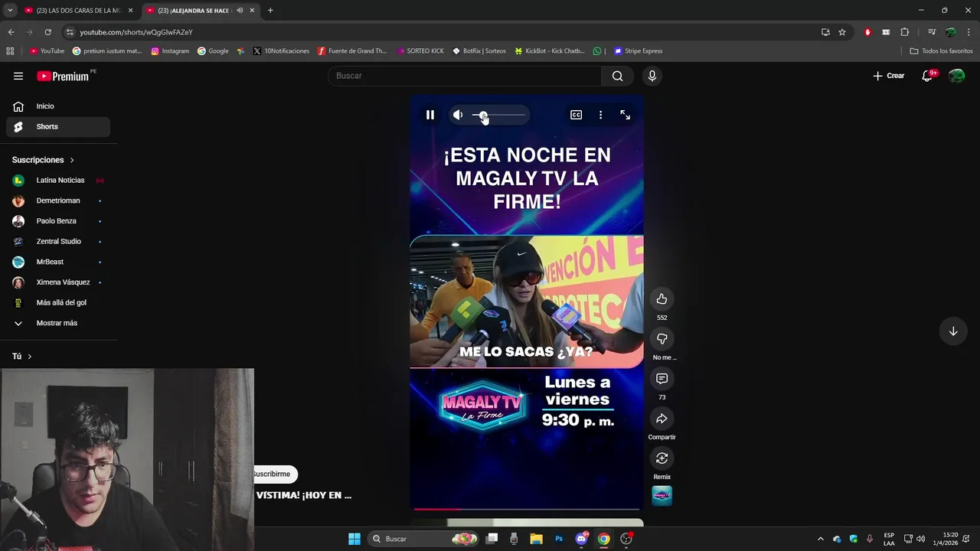The height and width of the screenshot is (551, 980).
Task: Open YouTube notifications bell
Action: [x=927, y=76]
